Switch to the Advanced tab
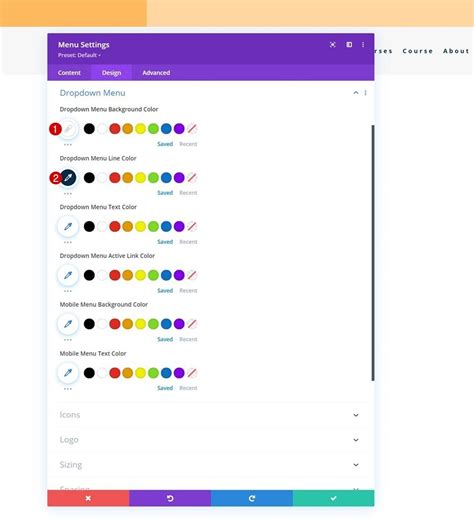 156,73
